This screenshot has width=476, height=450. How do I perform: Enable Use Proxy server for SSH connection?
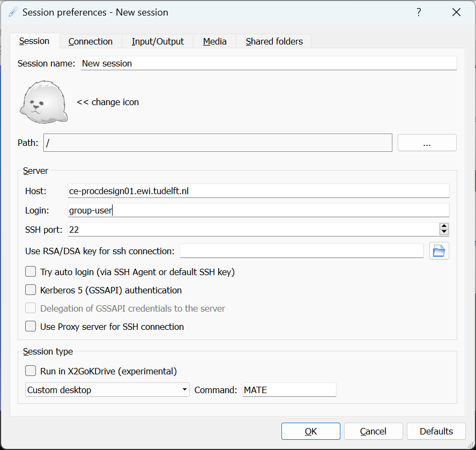click(31, 326)
